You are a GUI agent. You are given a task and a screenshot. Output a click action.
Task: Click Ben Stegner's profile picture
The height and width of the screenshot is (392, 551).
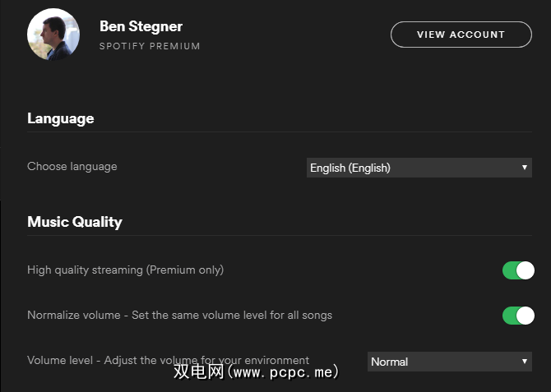[x=53, y=34]
